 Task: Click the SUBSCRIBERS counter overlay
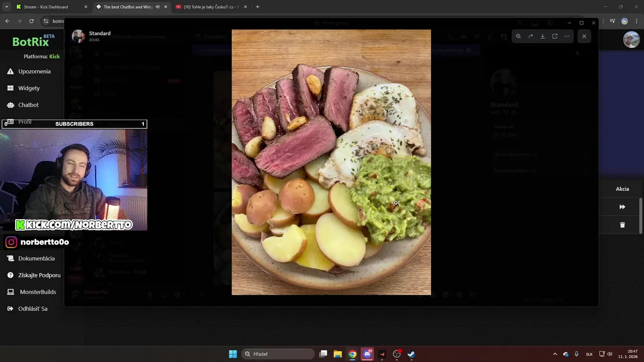pyautogui.click(x=74, y=124)
